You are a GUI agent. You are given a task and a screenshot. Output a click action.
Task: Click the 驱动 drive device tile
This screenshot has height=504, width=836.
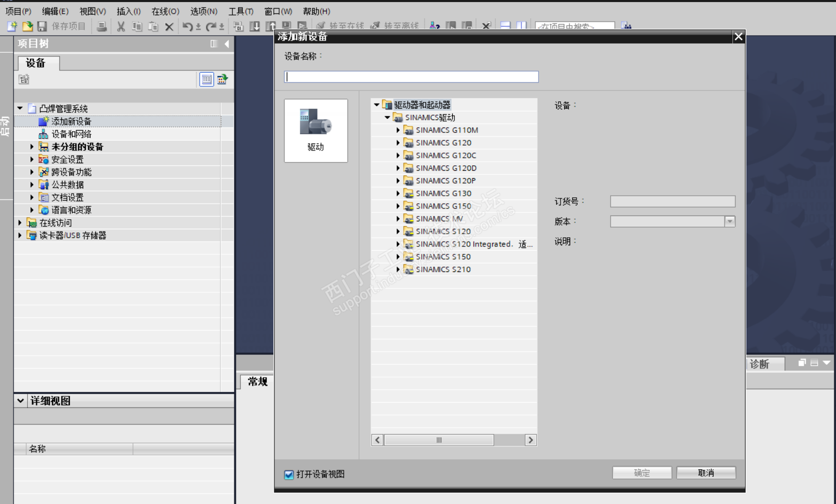(x=316, y=131)
